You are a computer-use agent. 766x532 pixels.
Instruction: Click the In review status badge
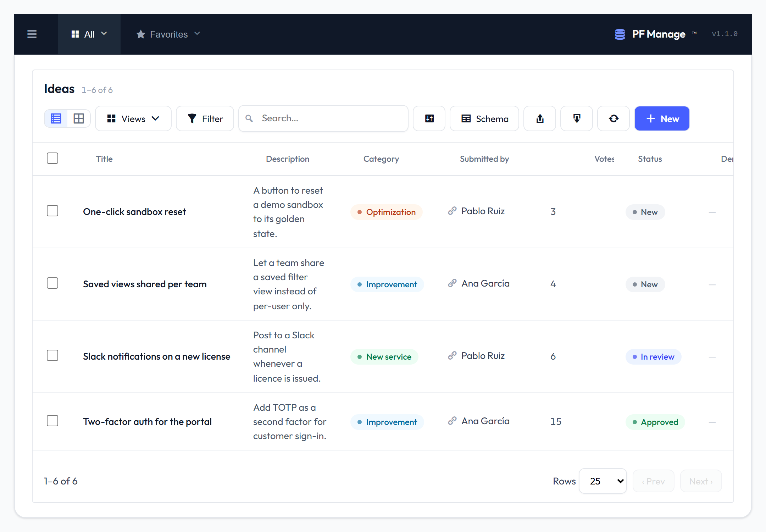pyautogui.click(x=654, y=357)
